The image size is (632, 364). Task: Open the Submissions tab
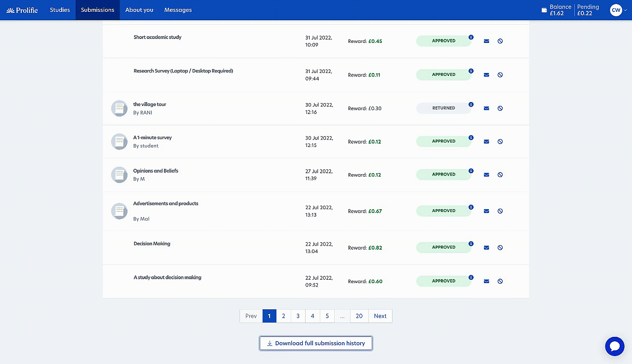[98, 10]
